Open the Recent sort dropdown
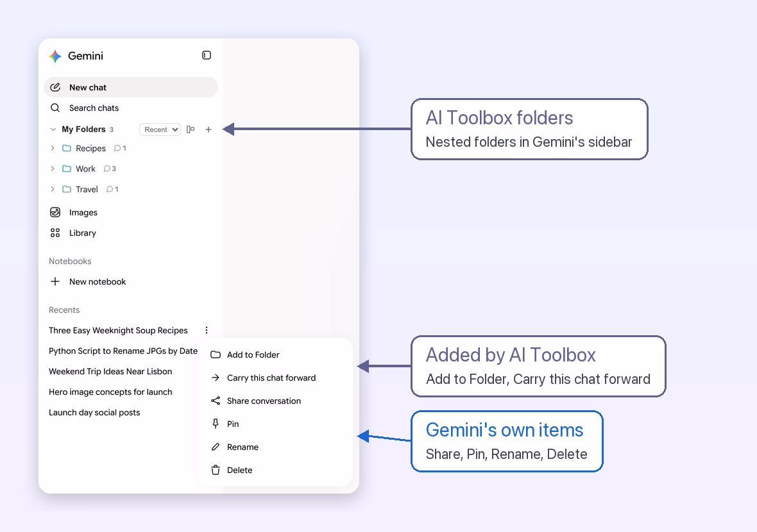Screen dimensions: 757x532 [160, 129]
